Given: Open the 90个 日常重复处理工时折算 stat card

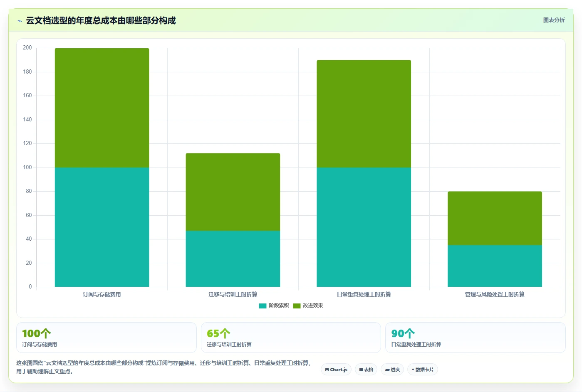Looking at the screenshot, I should tap(476, 338).
